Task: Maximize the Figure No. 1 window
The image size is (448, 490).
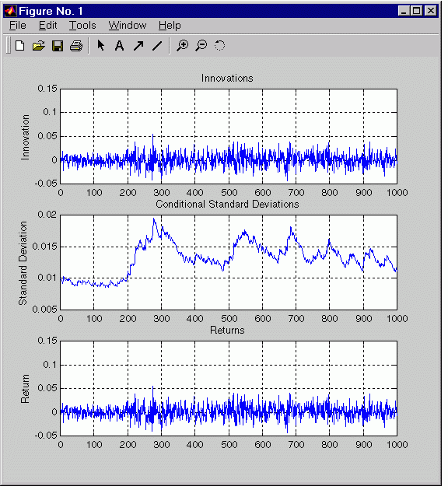Action: click(417, 11)
